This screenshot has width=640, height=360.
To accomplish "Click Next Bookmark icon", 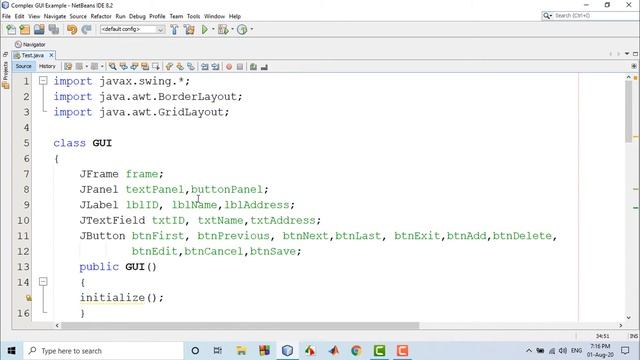I will tap(180, 67).
